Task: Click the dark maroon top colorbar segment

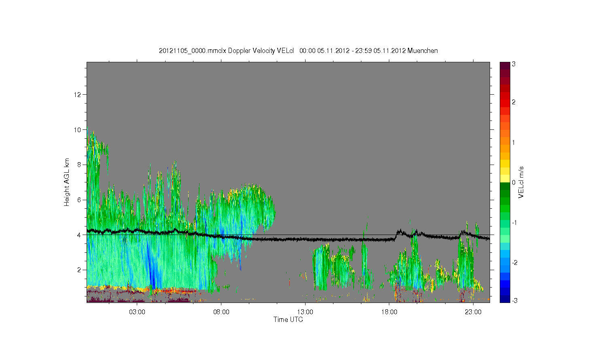Action: (505, 65)
